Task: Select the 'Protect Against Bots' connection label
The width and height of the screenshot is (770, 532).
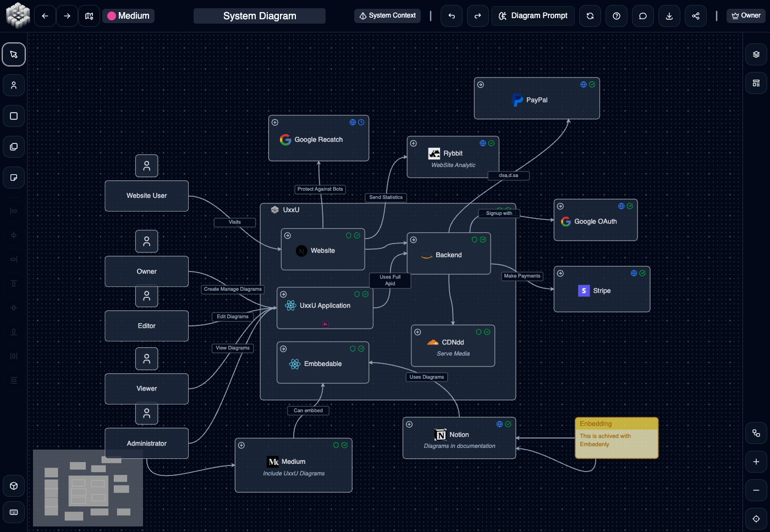Action: (x=320, y=189)
